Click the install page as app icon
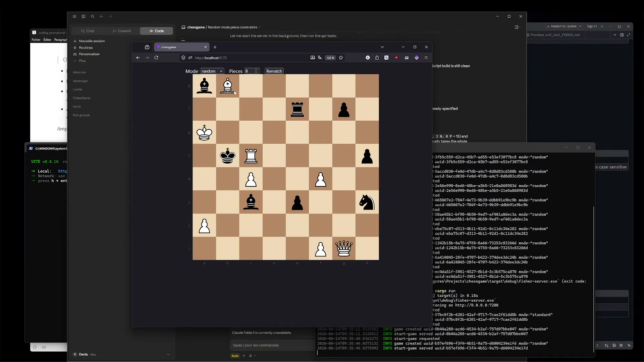Screen dimensions: 644x362 (x=313, y=58)
